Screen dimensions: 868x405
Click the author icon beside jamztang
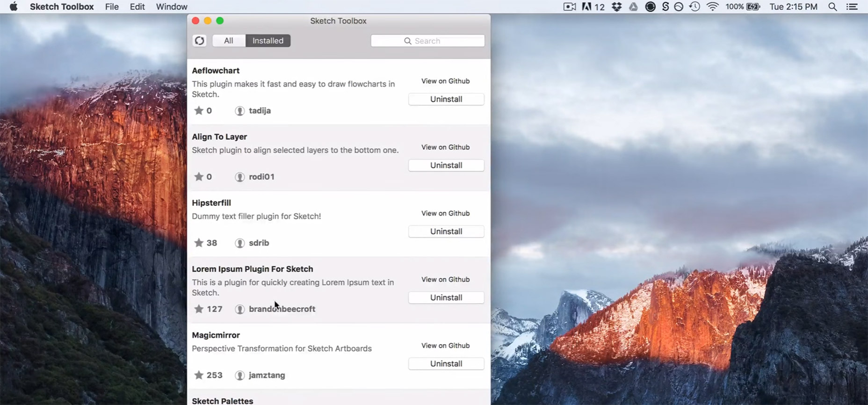239,375
